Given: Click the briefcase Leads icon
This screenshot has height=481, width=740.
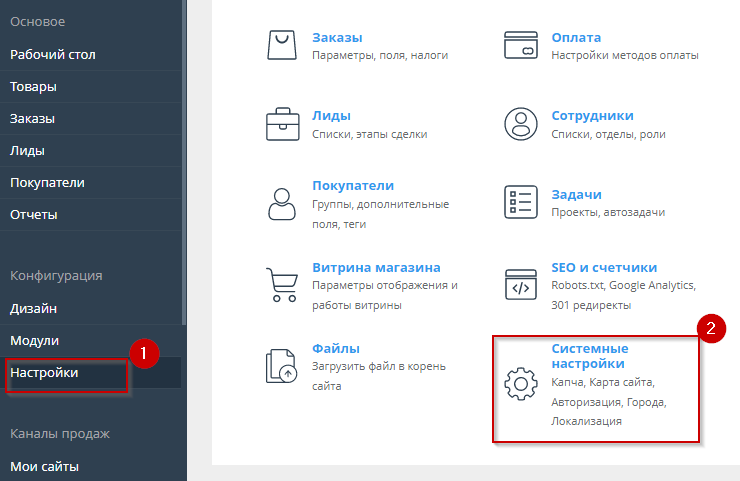Looking at the screenshot, I should (281, 124).
